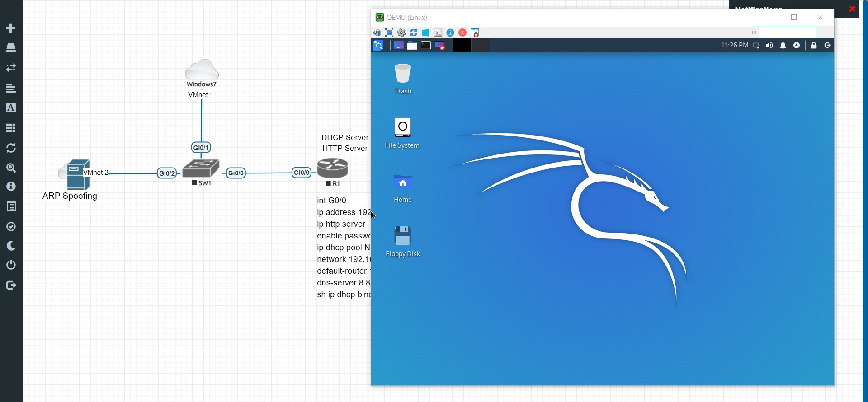The image size is (868, 402).
Task: Open Startup-configs lines icon in sidebar
Action: (x=11, y=88)
